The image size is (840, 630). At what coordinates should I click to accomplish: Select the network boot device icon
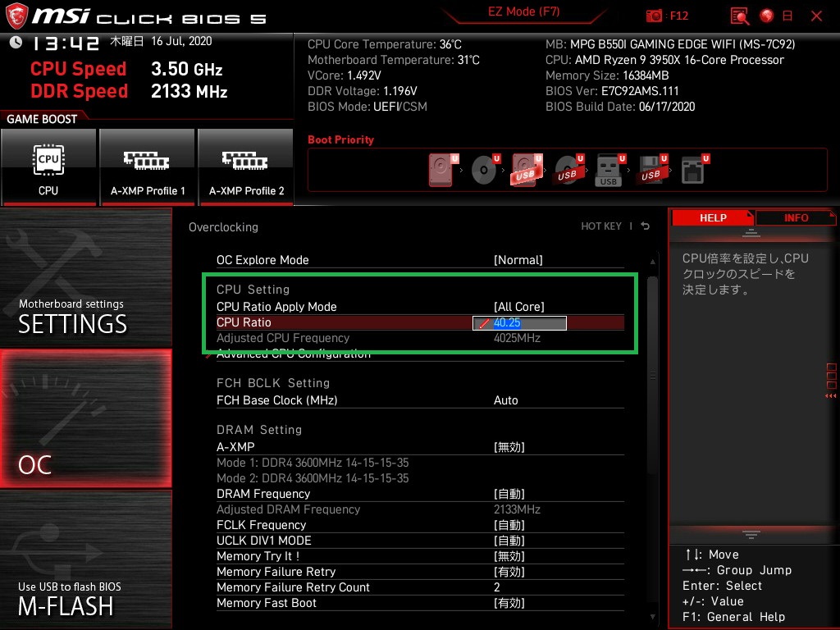(694, 170)
